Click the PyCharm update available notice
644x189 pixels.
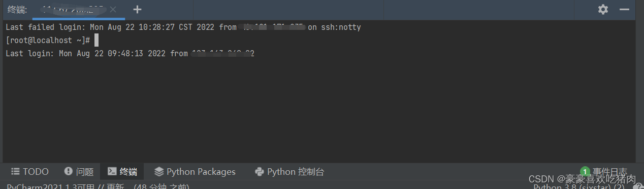(x=98, y=186)
